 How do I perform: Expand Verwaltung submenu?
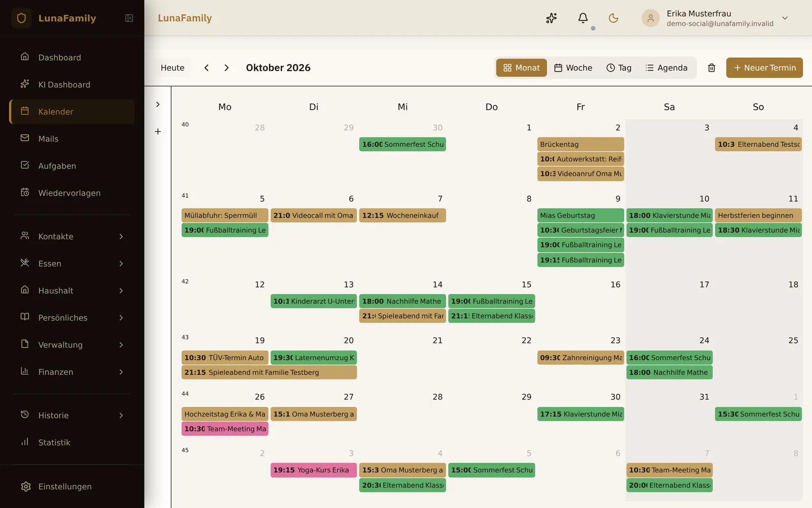(72, 344)
